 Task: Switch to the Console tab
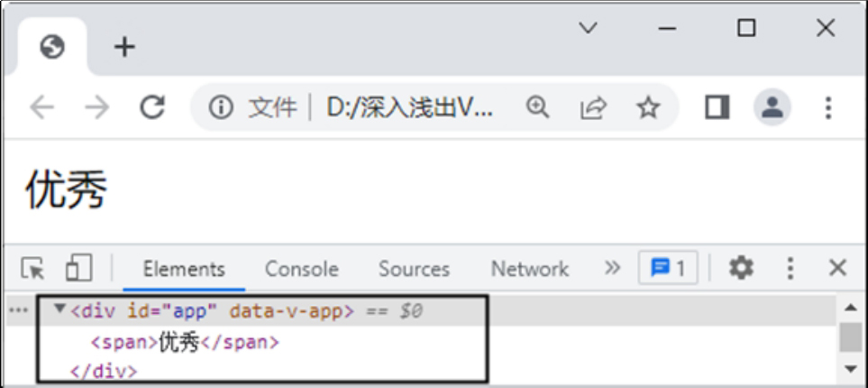[x=302, y=270]
